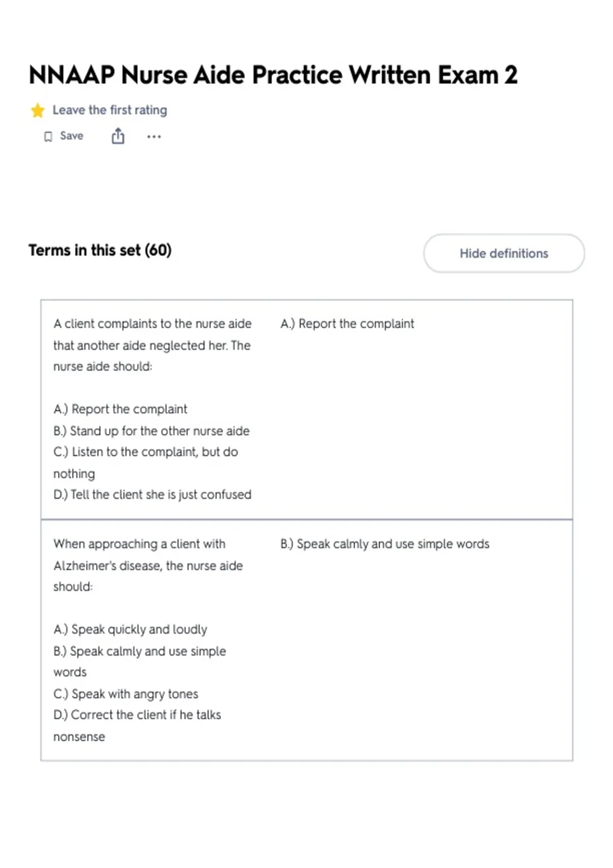This screenshot has width=613, height=868.
Task: Click the Leave the first rating link
Action: pos(110,110)
